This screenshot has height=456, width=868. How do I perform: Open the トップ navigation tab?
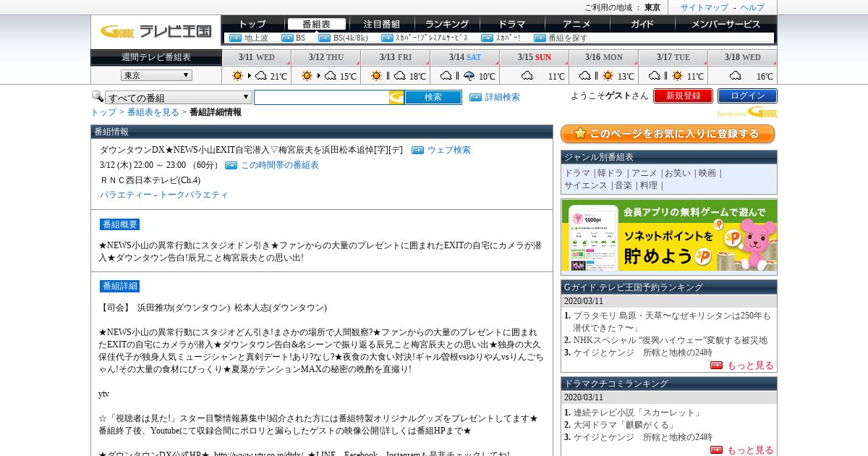[252, 24]
